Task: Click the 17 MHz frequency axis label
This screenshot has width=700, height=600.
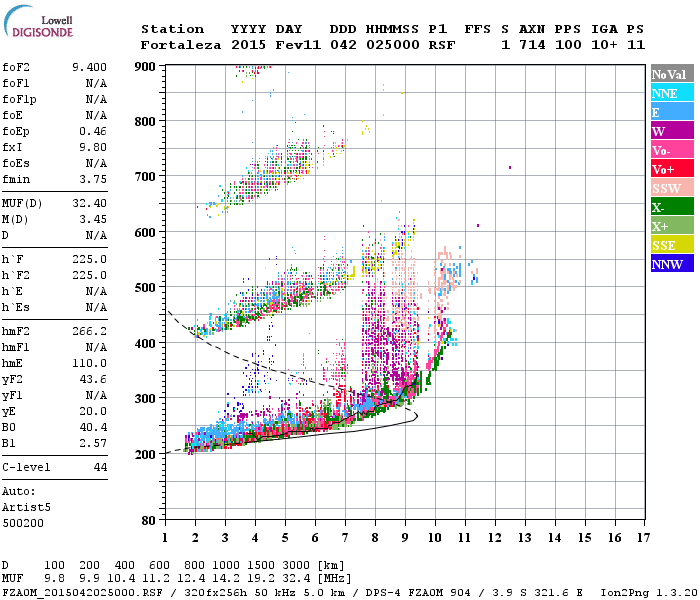Action: tap(643, 538)
